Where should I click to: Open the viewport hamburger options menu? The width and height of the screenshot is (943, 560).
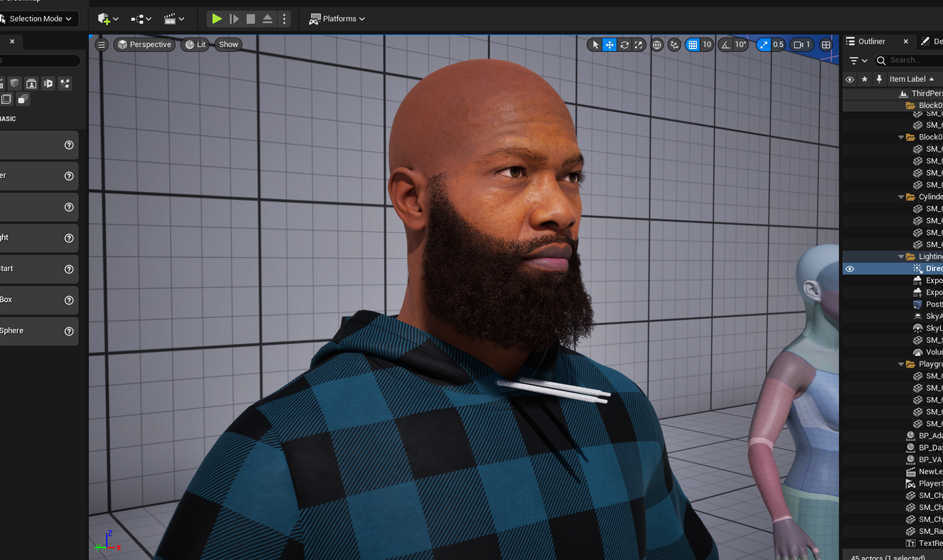pyautogui.click(x=101, y=44)
